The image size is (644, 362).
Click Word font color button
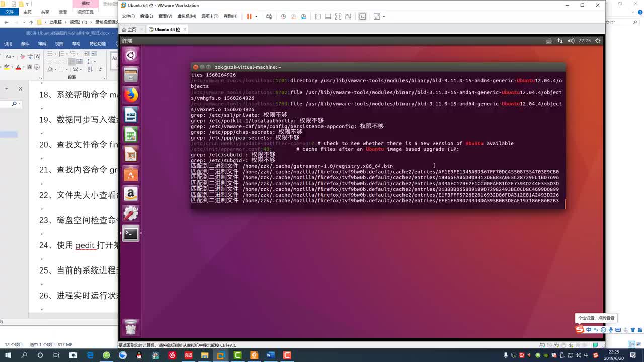(18, 67)
